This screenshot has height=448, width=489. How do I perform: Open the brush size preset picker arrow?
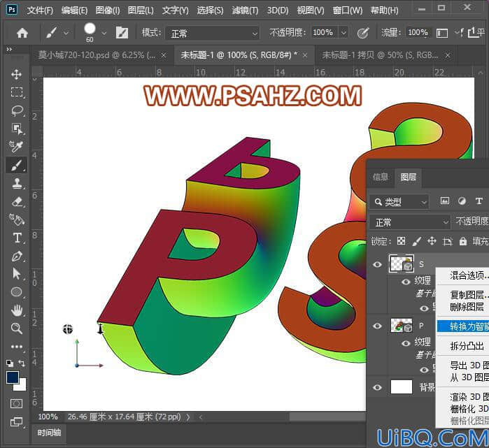[104, 33]
